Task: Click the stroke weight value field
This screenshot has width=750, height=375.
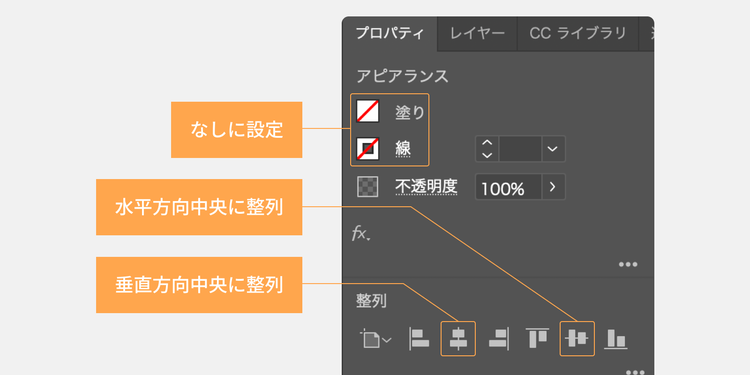Action: click(520, 149)
